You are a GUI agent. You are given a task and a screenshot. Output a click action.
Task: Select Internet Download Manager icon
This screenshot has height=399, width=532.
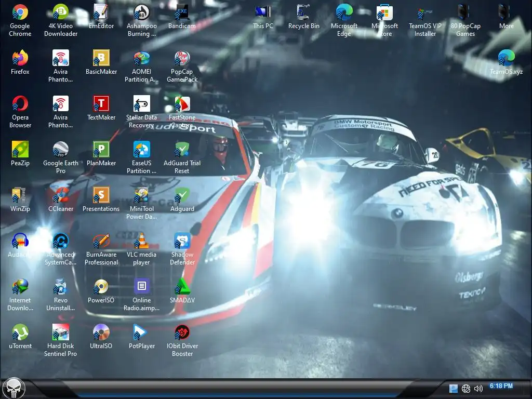click(20, 287)
